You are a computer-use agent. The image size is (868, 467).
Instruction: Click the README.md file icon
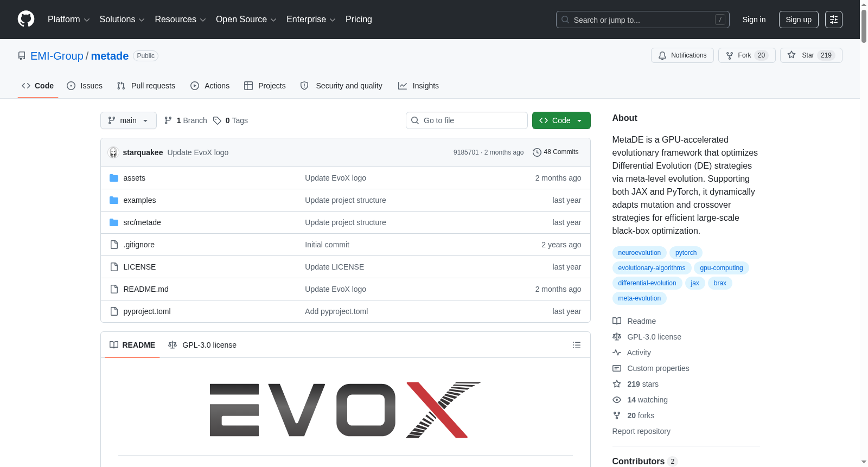click(x=114, y=289)
